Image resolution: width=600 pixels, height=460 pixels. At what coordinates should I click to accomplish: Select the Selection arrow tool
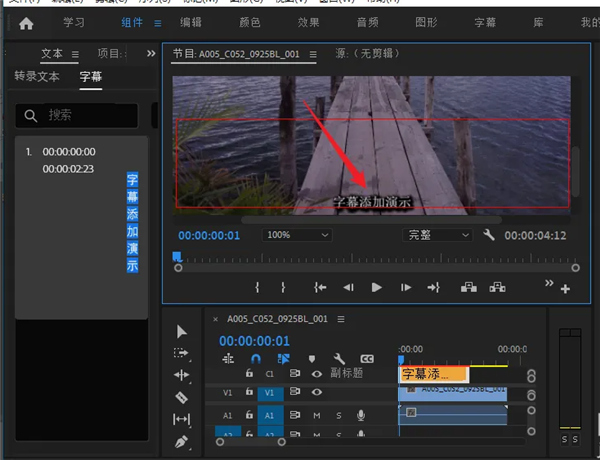[181, 331]
